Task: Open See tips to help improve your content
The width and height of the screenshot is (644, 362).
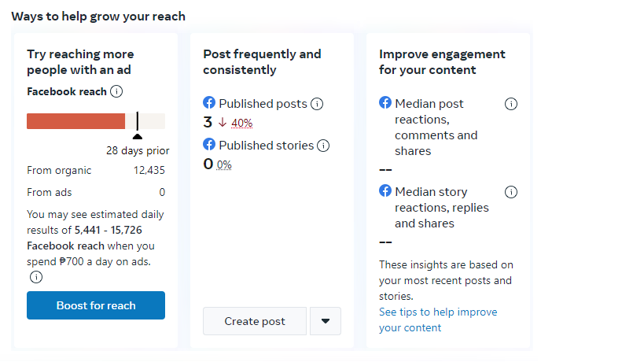Action: coord(438,320)
